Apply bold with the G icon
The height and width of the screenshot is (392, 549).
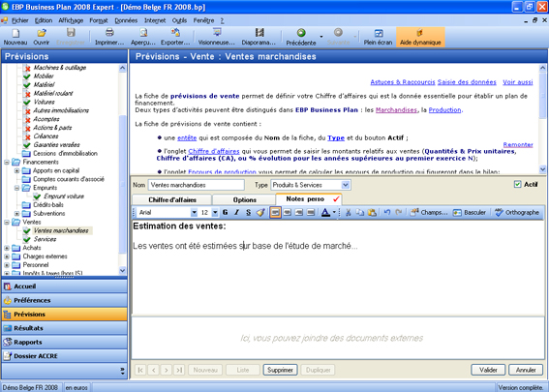point(226,212)
